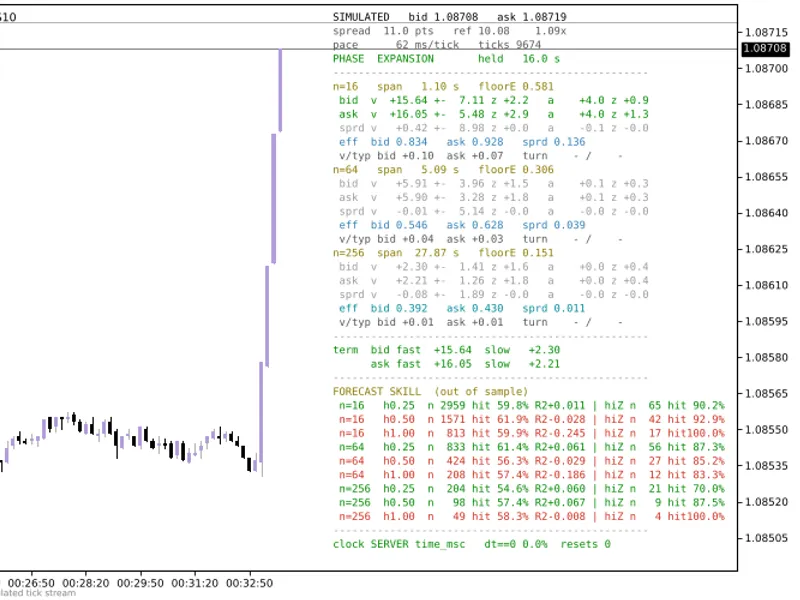Screen dimensions: 800x600
Task: Click the v/typ bid +0.01 row
Action: tap(481, 322)
